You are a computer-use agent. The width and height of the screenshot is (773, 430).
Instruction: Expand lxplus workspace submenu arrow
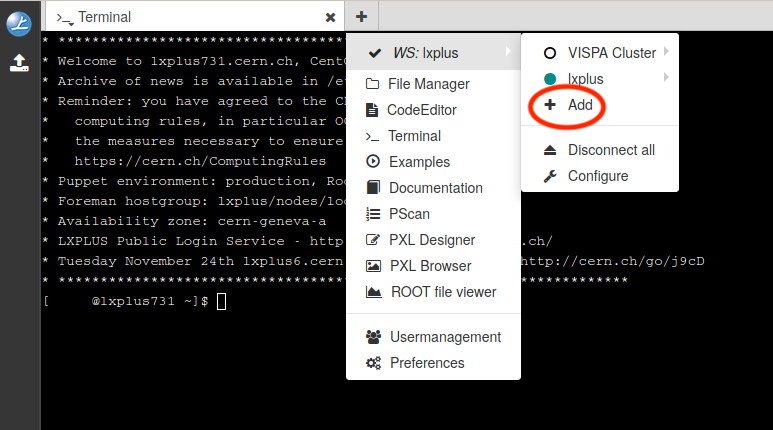click(666, 78)
